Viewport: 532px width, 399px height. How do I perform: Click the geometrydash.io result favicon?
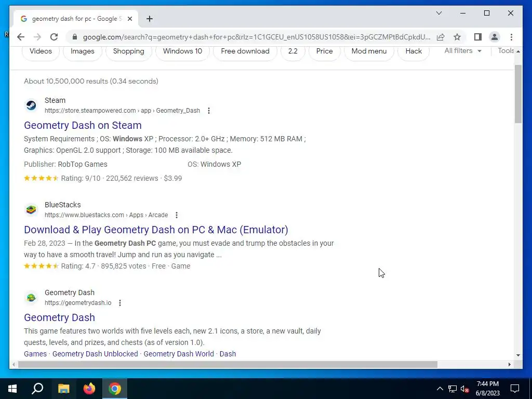(31, 298)
